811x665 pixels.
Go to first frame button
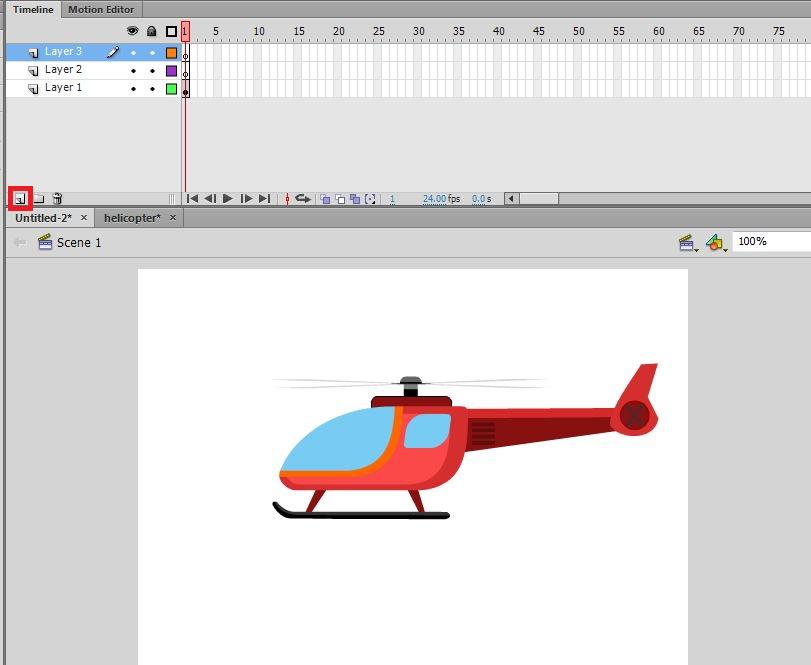click(193, 199)
